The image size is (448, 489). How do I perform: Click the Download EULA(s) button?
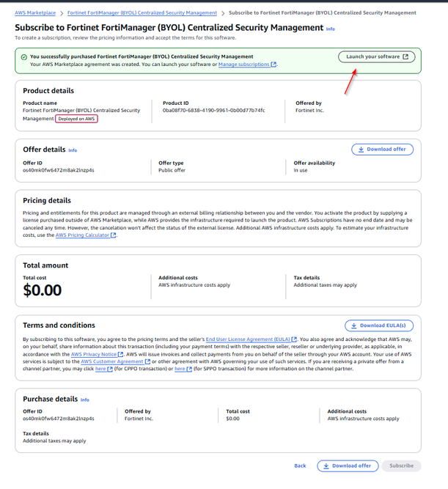click(x=379, y=326)
